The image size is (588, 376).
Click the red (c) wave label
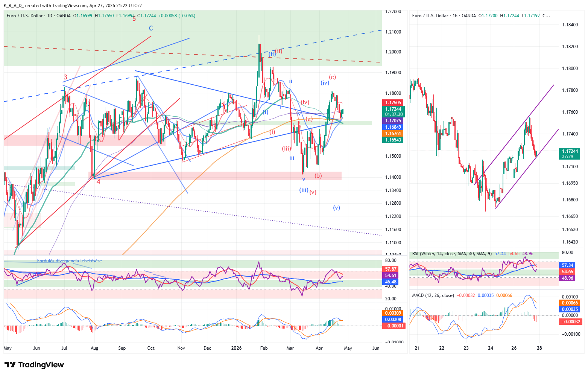pos(332,77)
